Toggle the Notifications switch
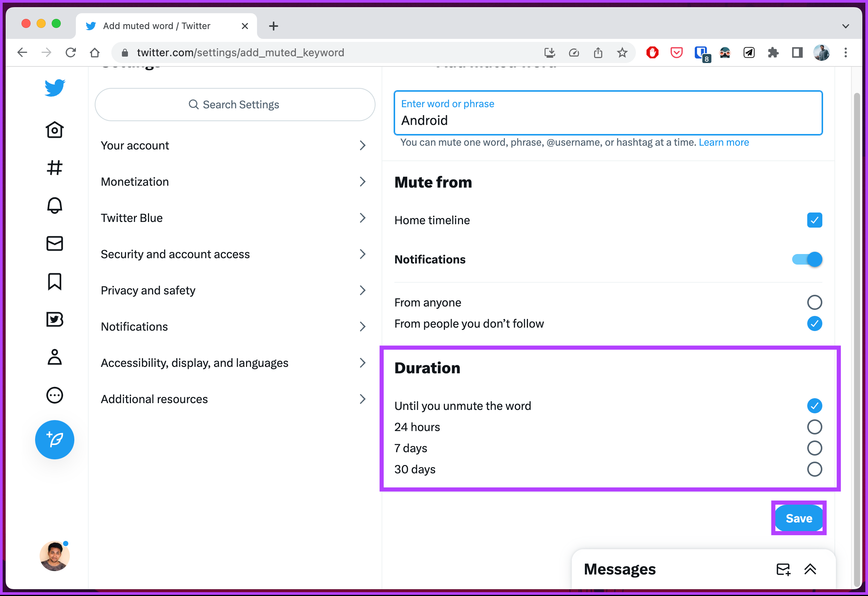This screenshot has height=596, width=868. pos(807,259)
